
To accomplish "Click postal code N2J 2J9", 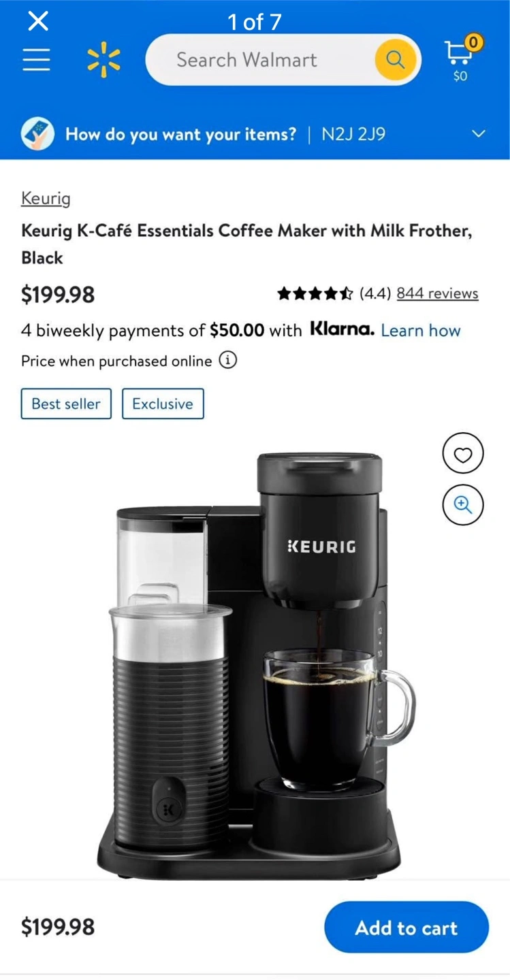I will (353, 134).
